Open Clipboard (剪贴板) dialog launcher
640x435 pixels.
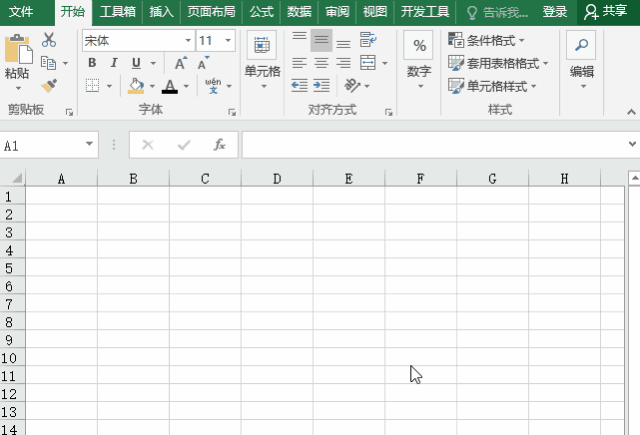click(x=69, y=112)
